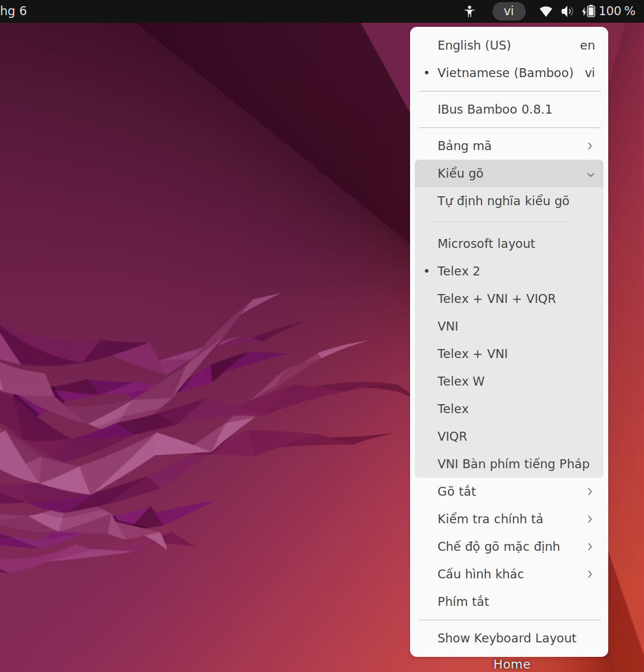Screen dimensions: 644x672
Task: Click the vi input source indicator
Action: click(x=508, y=11)
